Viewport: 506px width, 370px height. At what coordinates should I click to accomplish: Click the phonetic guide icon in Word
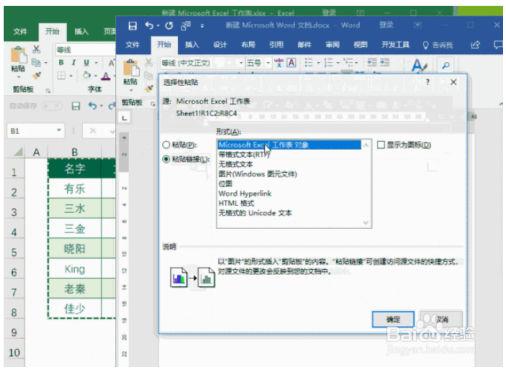tap(278, 63)
